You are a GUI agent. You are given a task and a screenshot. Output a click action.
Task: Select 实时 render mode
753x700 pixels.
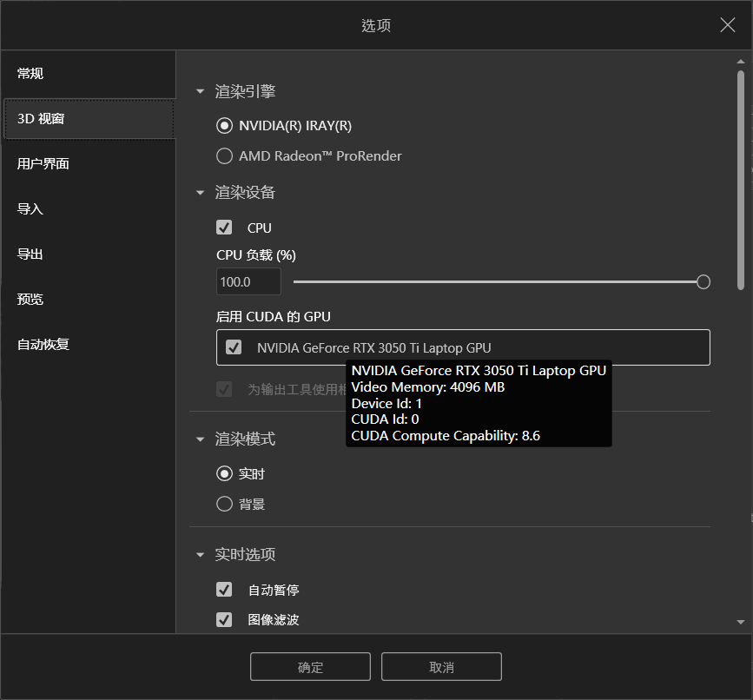[x=224, y=474]
